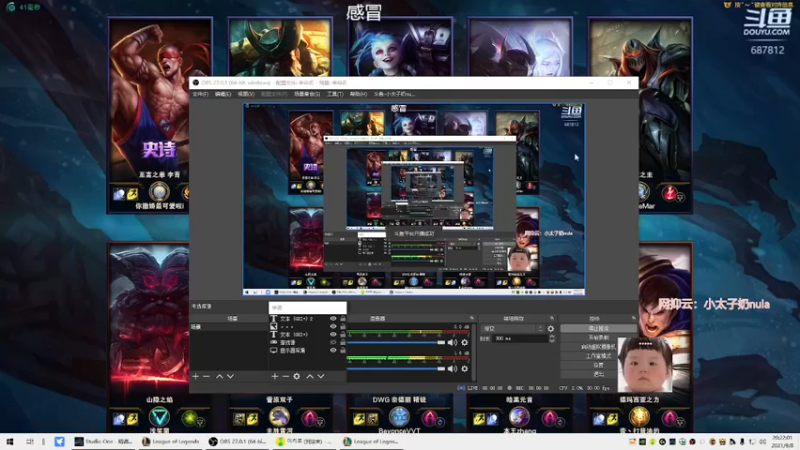The image size is (800, 450).
Task: Open the scene transition type dropdown
Action: [x=513, y=329]
